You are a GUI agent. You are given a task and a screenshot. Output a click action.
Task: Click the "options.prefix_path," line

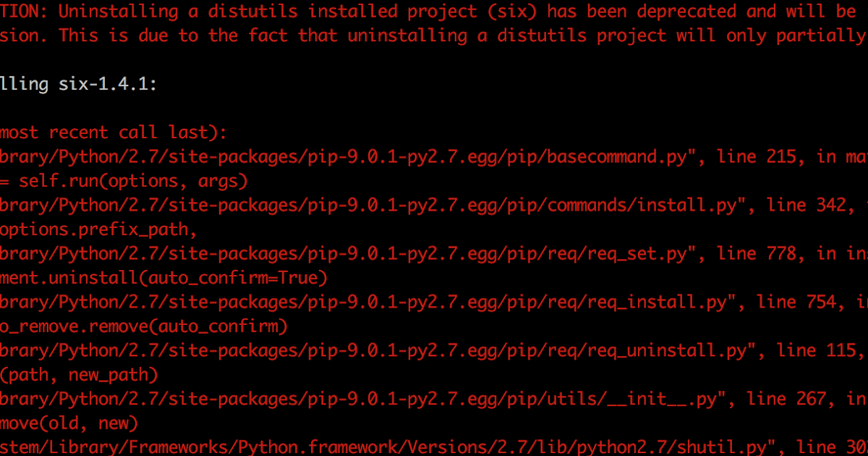pos(98,229)
